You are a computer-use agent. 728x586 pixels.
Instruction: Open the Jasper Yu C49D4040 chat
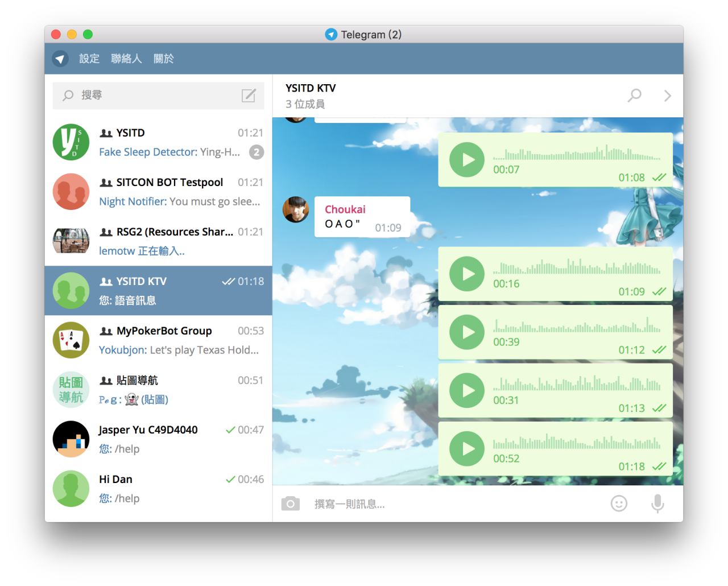pyautogui.click(x=159, y=439)
